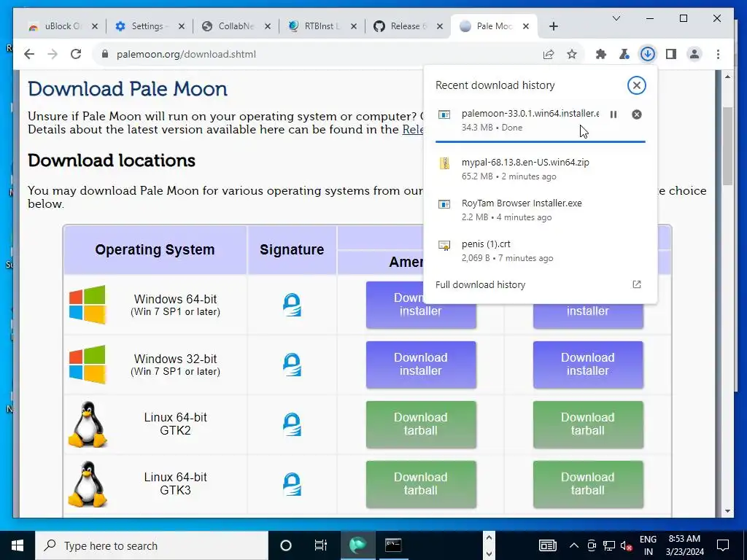Click Linux 64-bit GTK3 signature icon
Image resolution: width=747 pixels, height=560 pixels.
pos(292,484)
